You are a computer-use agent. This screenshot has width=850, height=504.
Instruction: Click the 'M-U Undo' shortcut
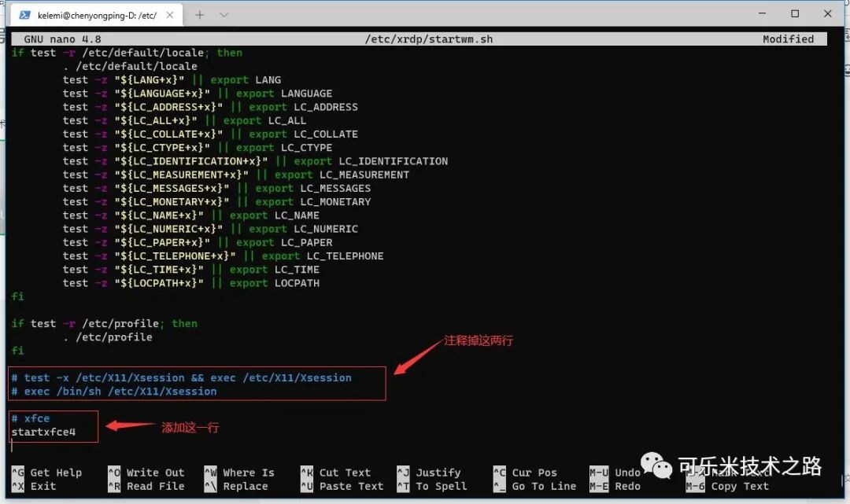click(615, 473)
